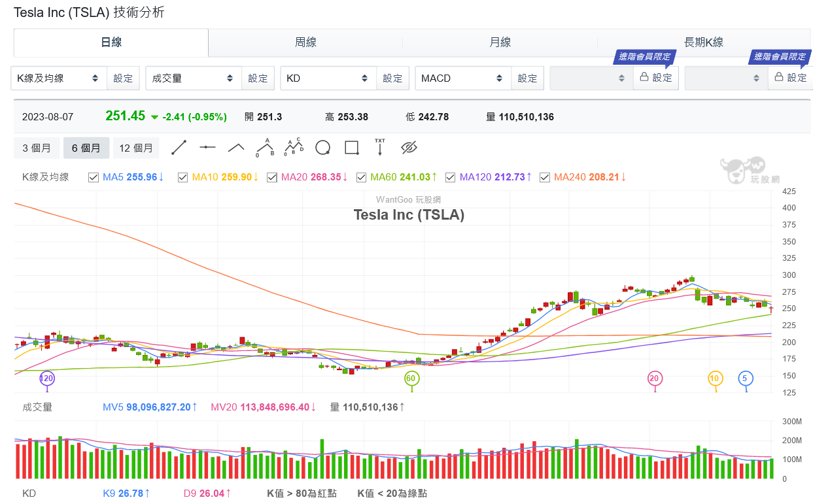Screen dimensions: 813x504
Task: Click the green 60 moving average marker
Action: coord(411,378)
